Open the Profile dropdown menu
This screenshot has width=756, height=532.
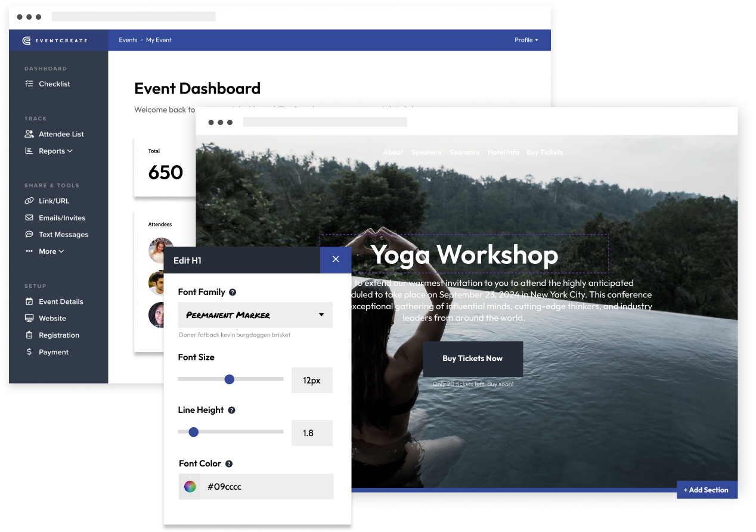coord(526,40)
